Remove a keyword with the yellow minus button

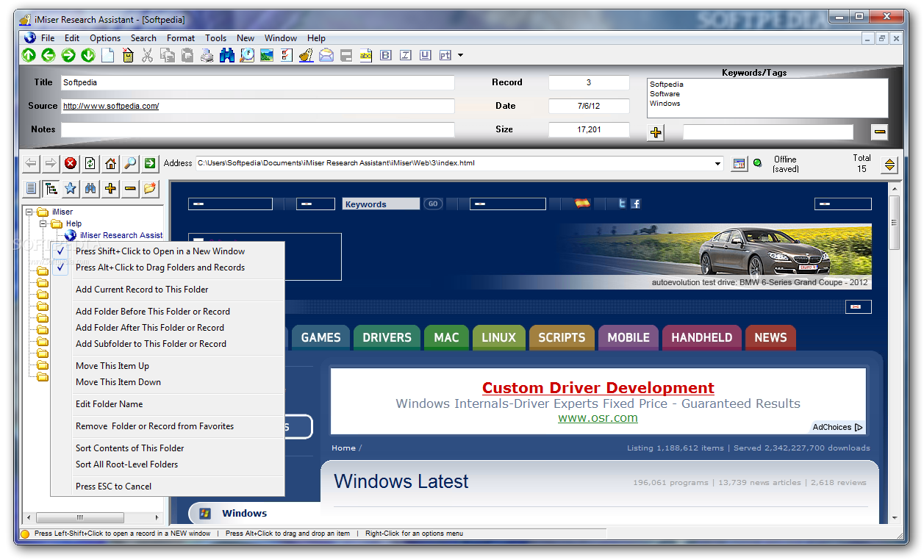click(880, 132)
